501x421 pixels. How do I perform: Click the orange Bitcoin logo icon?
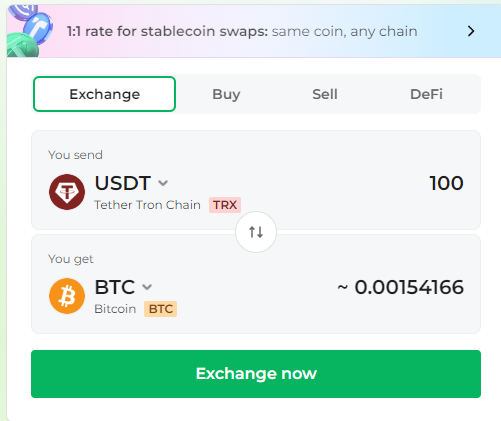point(67,296)
